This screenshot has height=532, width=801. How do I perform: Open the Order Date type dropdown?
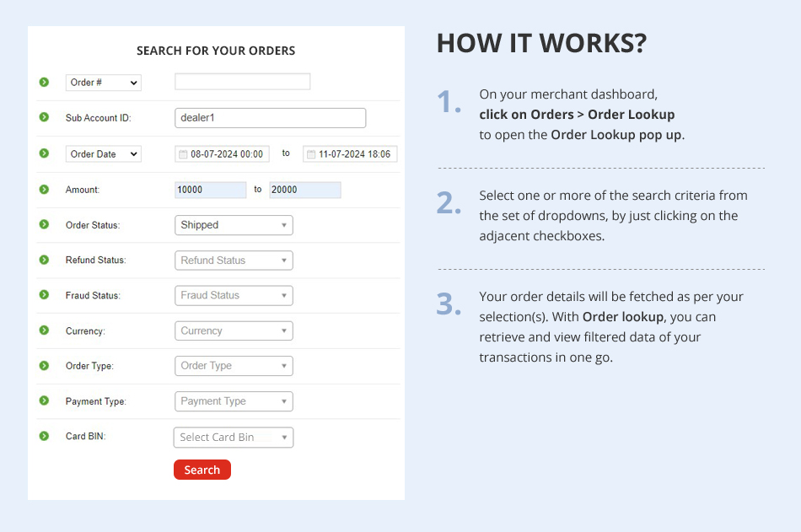click(x=103, y=153)
